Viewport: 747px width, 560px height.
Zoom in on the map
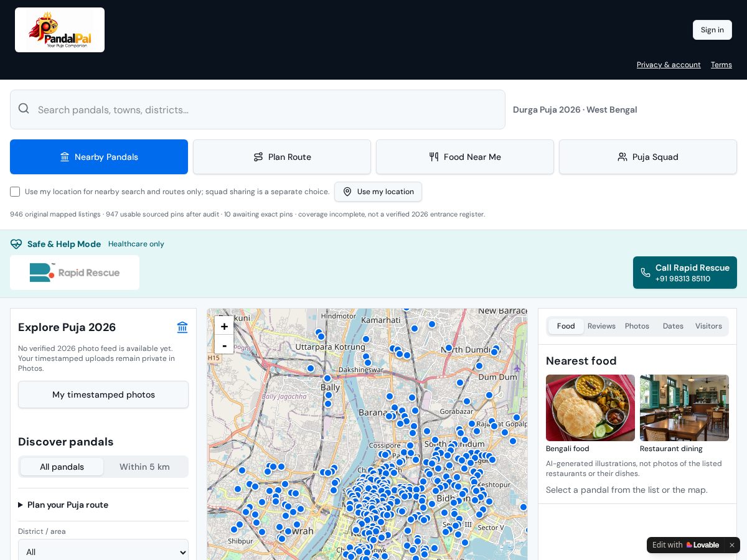pos(224,326)
